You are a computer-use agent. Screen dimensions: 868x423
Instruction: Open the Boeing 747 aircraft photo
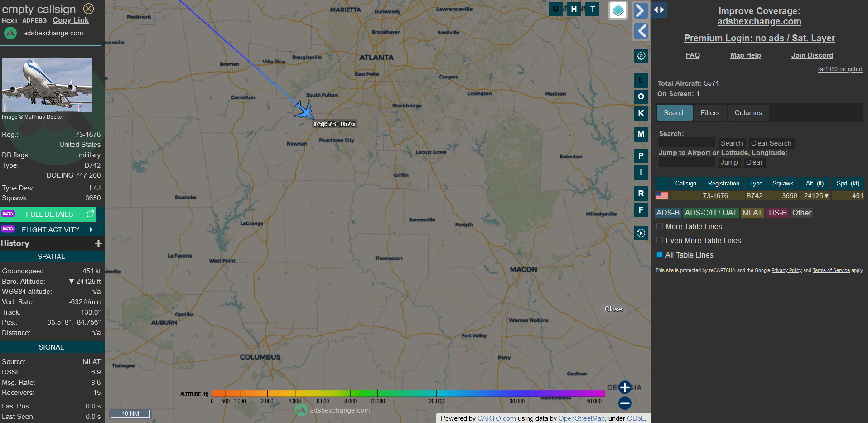pyautogui.click(x=47, y=85)
